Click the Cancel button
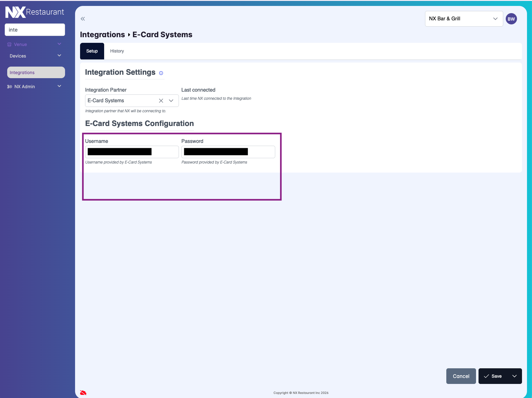The image size is (532, 398). click(x=461, y=376)
